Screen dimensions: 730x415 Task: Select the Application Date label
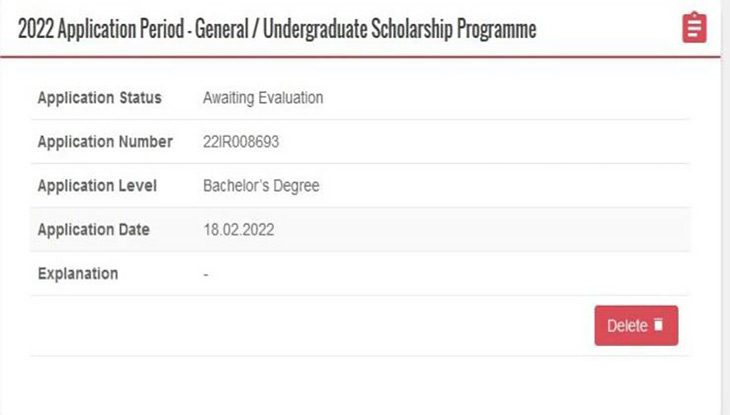pyautogui.click(x=93, y=230)
